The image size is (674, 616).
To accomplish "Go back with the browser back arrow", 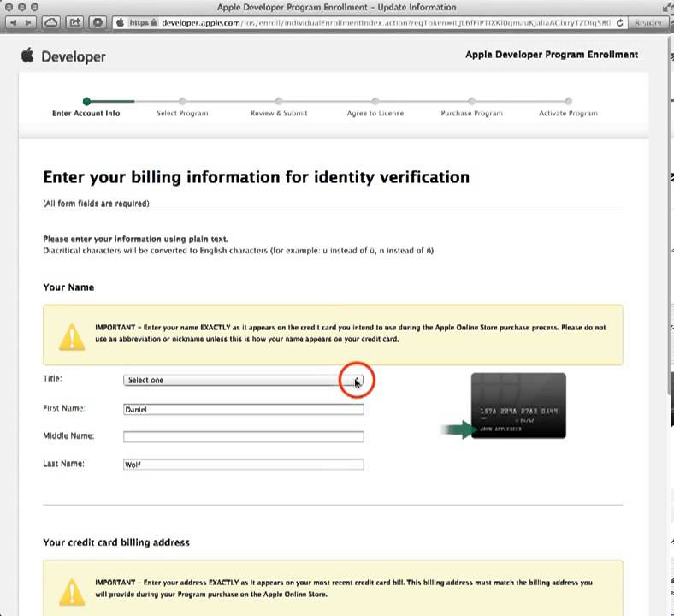I will 14,22.
